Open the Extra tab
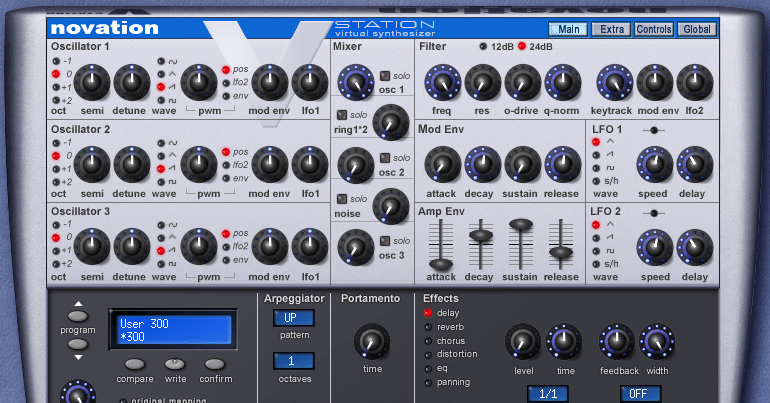This screenshot has width=770, height=403. point(611,29)
